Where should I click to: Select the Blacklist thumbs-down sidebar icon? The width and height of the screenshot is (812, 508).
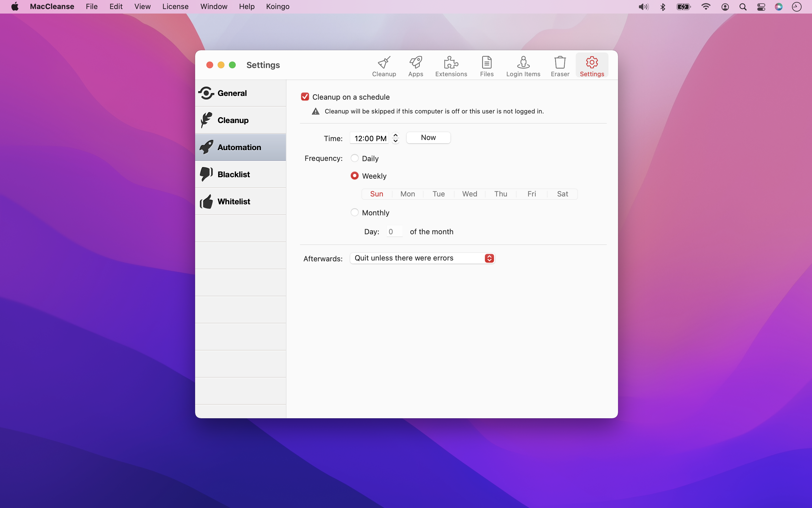pyautogui.click(x=206, y=174)
